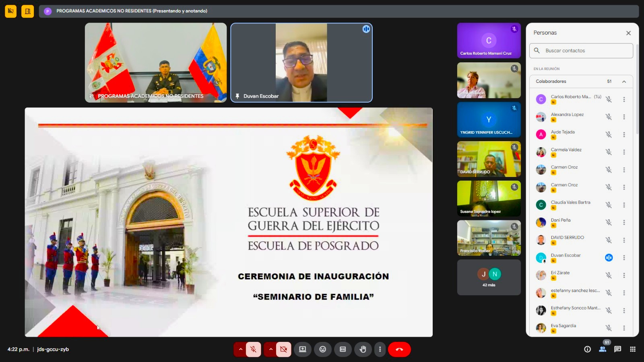Click Susana Saavedra lopez video tile
Viewport: 644px width, 362px height.
pos(489,198)
